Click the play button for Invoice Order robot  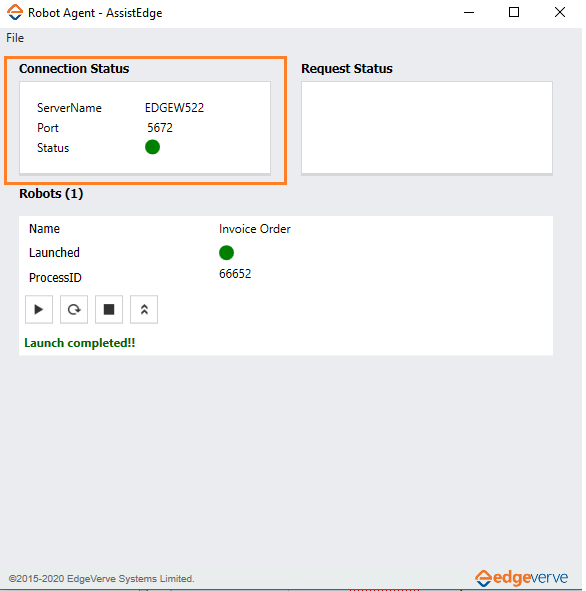[x=39, y=309]
